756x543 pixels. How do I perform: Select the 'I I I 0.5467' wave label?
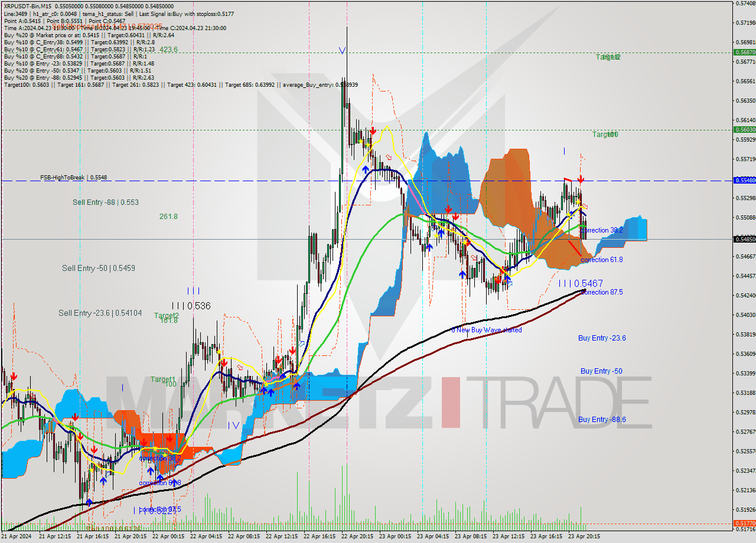tap(581, 284)
